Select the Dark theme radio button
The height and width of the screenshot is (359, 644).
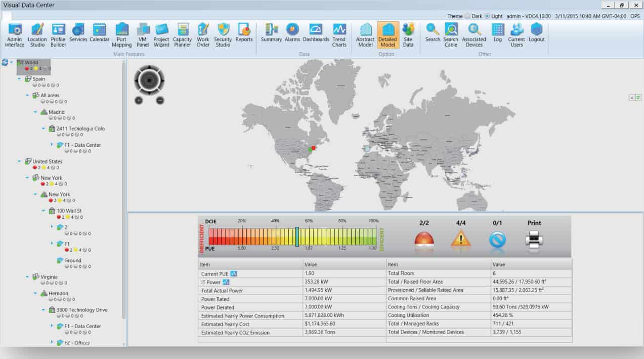coord(467,16)
